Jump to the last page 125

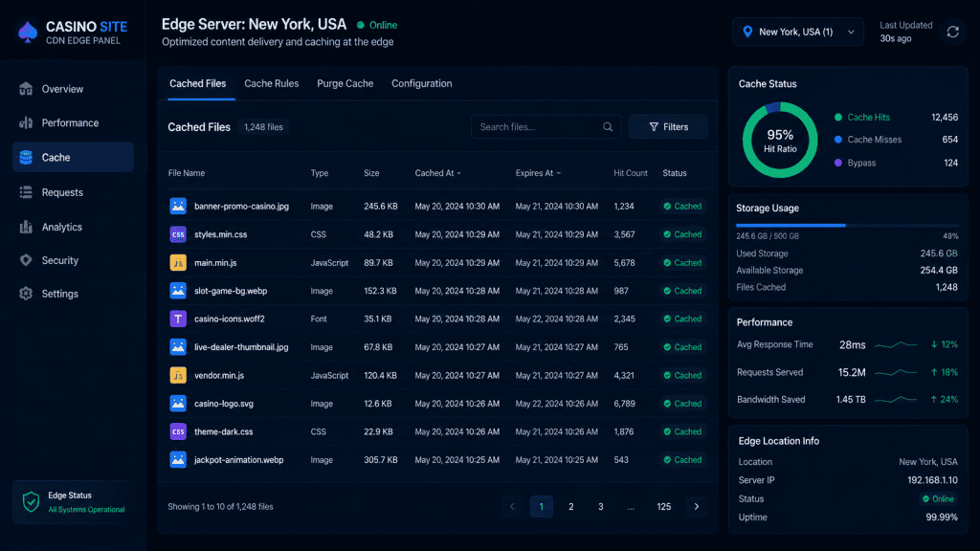tap(664, 507)
